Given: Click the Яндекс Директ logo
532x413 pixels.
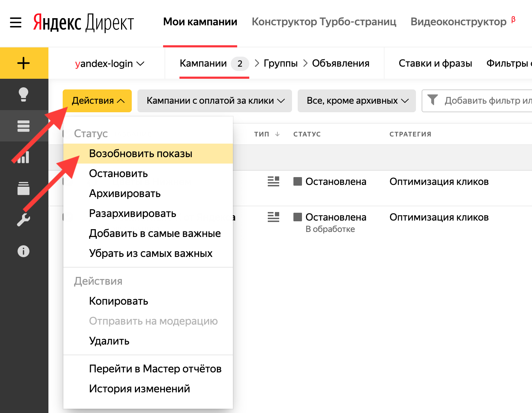Looking at the screenshot, I should pos(83,23).
